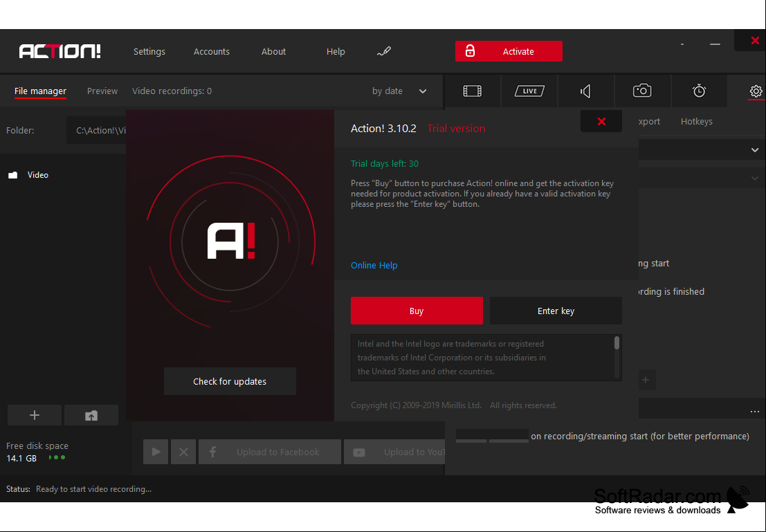Click the folder path field
The image size is (766, 532).
pos(97,131)
